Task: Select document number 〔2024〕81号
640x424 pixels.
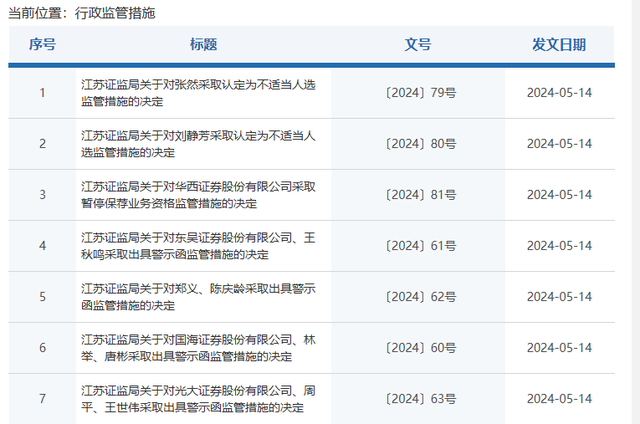Action: 421,195
